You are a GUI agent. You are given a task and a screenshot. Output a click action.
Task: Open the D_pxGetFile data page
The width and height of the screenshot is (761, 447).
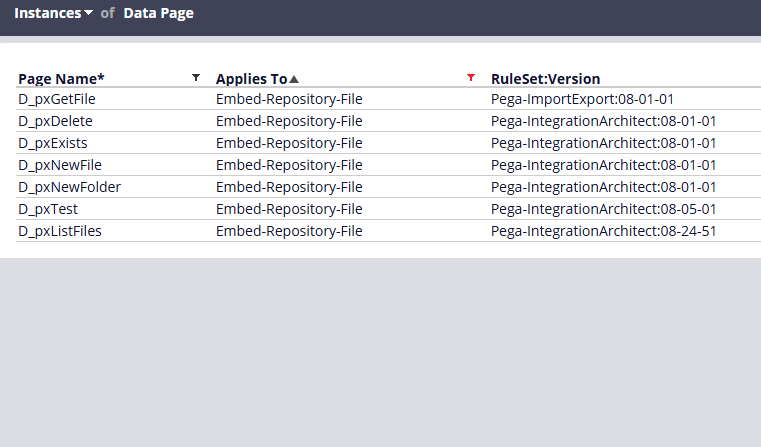57,99
